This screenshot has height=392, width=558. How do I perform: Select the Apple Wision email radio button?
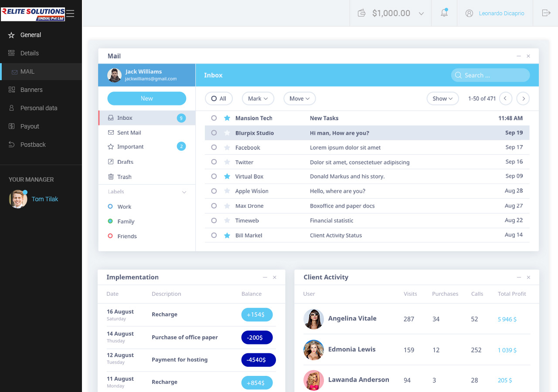coord(214,191)
